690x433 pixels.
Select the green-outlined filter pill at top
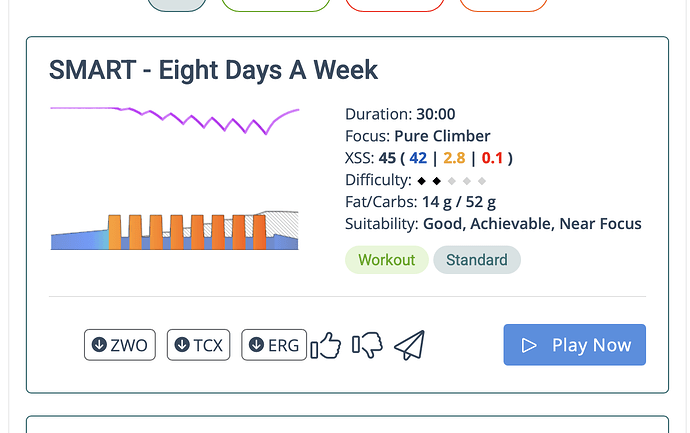click(x=276, y=4)
